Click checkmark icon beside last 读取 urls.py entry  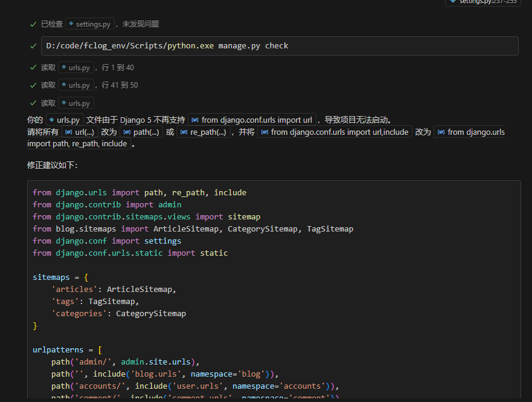coord(33,103)
